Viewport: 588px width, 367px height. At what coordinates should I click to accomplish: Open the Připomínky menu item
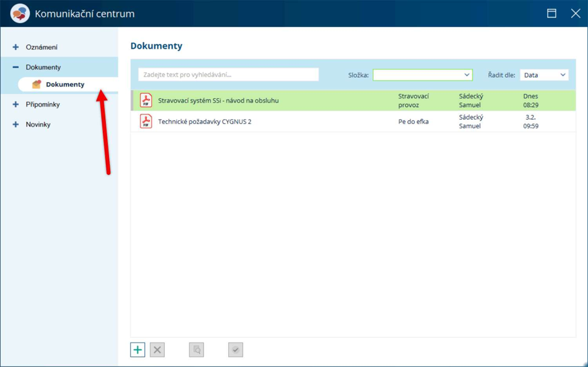[43, 105]
